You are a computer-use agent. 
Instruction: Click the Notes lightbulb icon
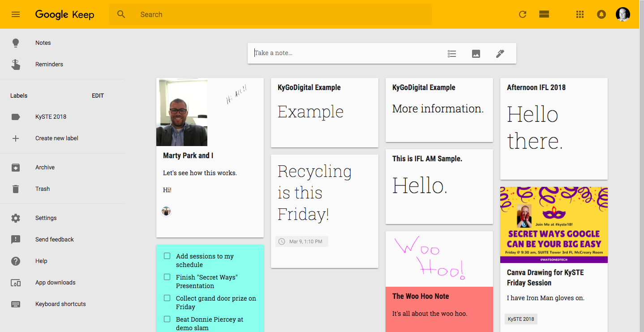[x=16, y=43]
